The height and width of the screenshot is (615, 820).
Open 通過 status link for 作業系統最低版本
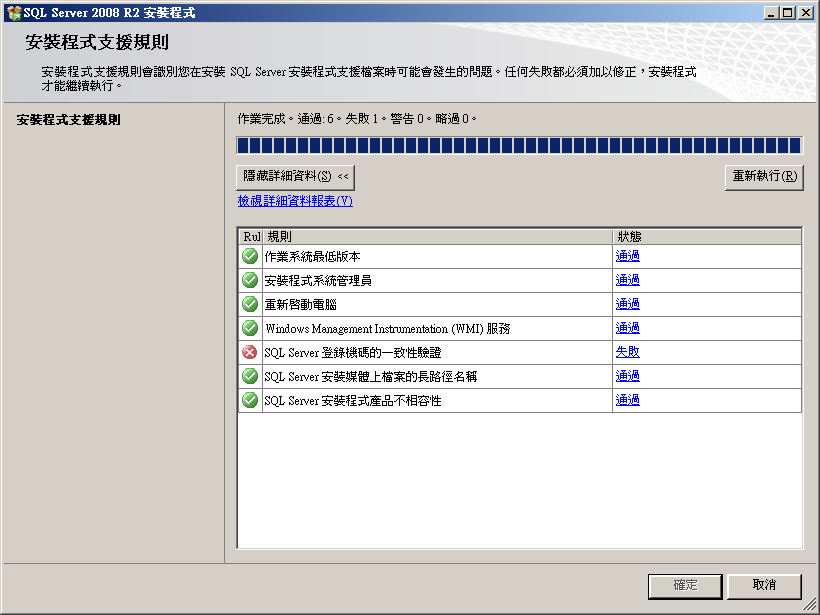click(628, 256)
